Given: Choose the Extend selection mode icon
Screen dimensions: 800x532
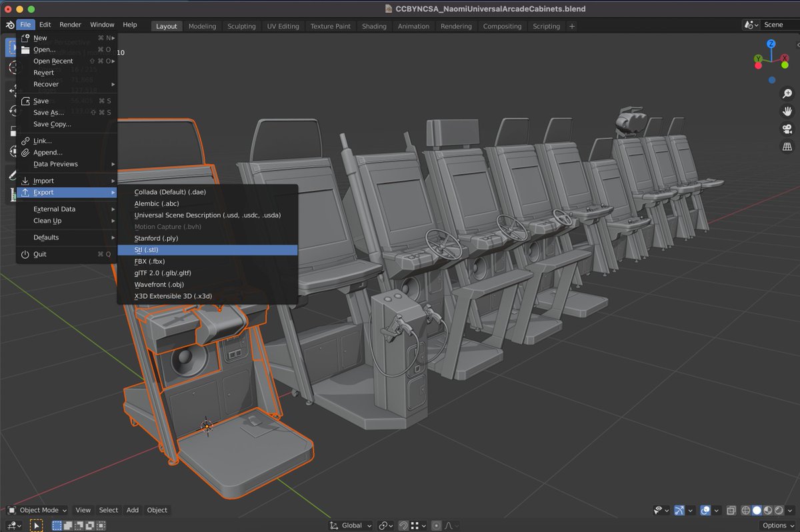Looking at the screenshot, I should pyautogui.click(x=68, y=526).
